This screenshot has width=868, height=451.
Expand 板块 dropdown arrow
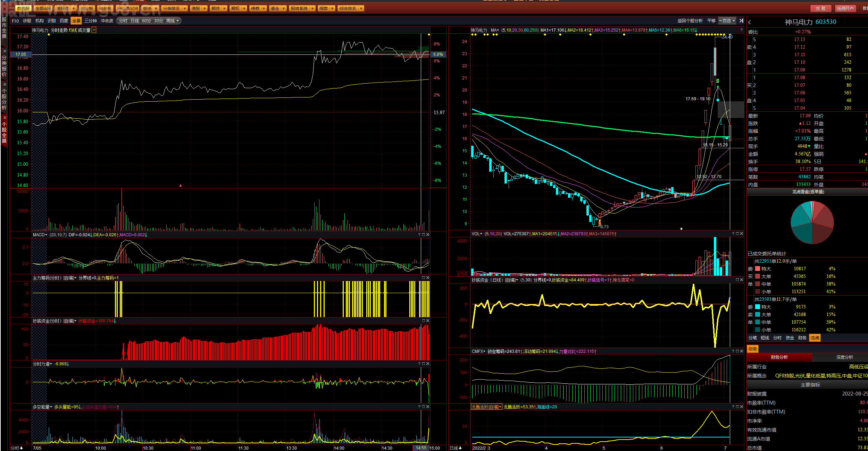point(156,8)
